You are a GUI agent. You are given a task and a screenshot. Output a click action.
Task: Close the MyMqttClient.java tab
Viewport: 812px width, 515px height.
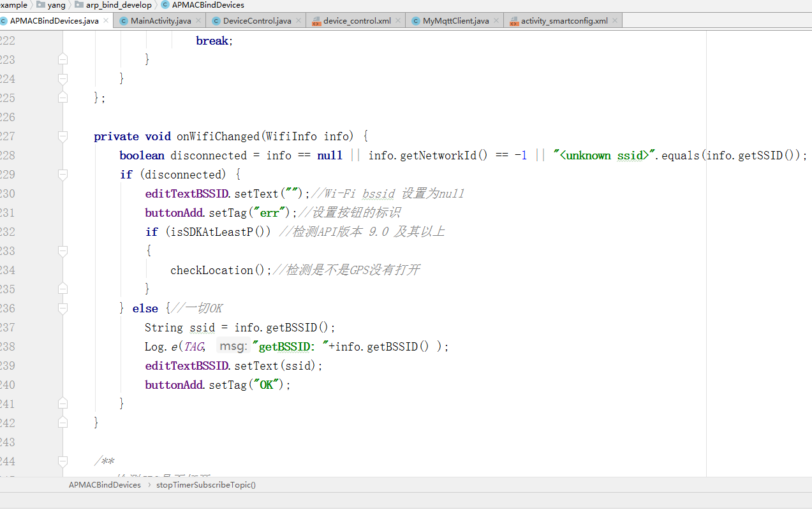tap(496, 20)
